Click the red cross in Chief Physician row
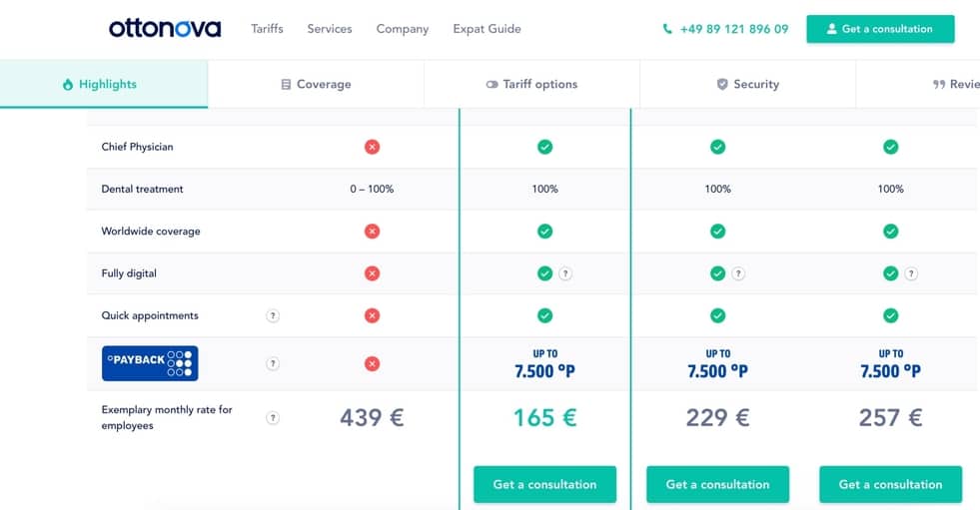The width and height of the screenshot is (980, 510). pos(372,147)
